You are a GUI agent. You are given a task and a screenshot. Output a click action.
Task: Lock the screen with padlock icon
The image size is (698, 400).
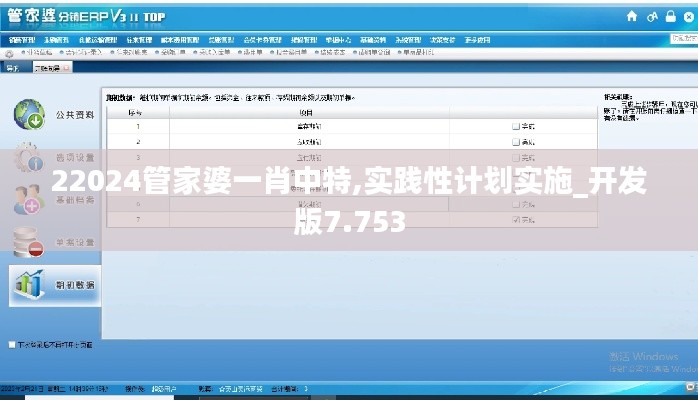coord(671,16)
